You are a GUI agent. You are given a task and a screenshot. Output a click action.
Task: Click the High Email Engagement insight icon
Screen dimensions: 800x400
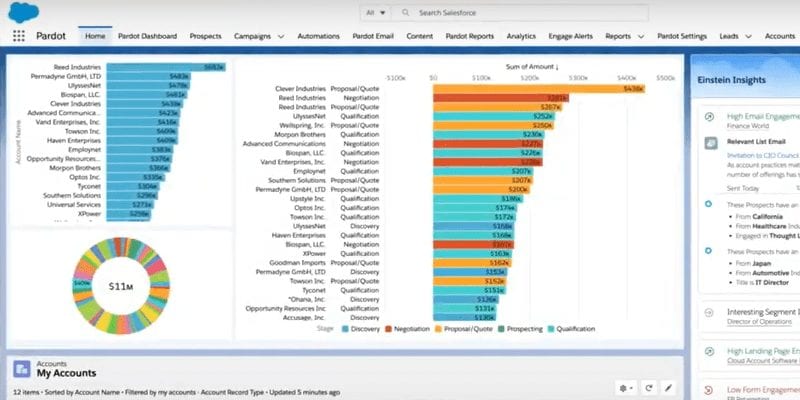(x=709, y=117)
